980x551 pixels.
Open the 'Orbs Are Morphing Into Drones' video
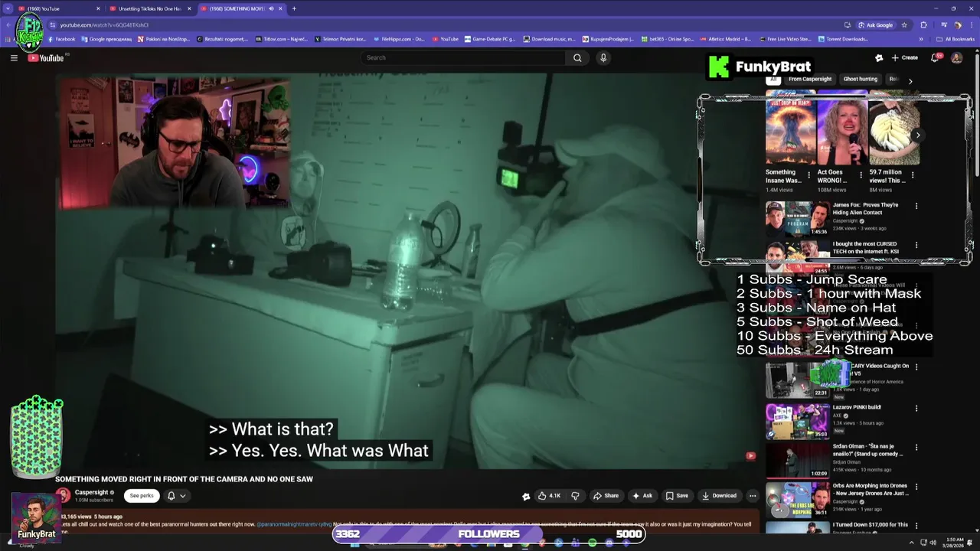pos(798,500)
